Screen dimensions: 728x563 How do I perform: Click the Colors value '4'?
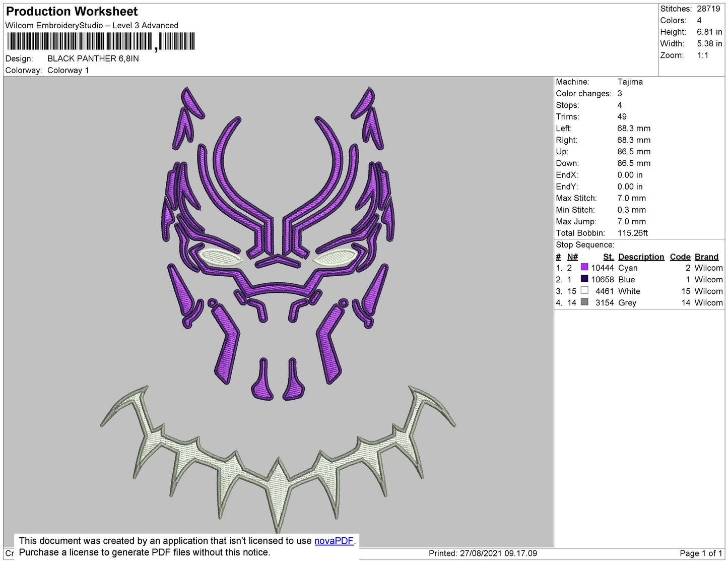[x=699, y=20]
